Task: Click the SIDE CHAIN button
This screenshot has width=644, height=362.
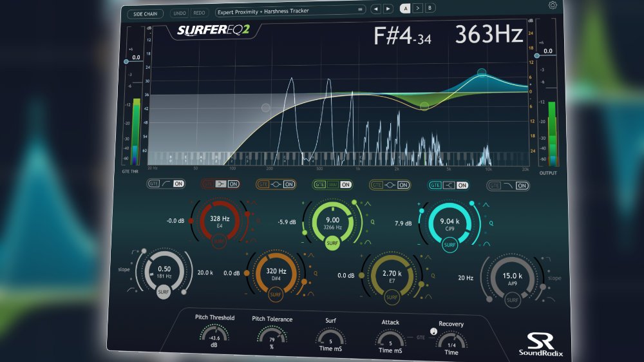Action: click(x=145, y=14)
